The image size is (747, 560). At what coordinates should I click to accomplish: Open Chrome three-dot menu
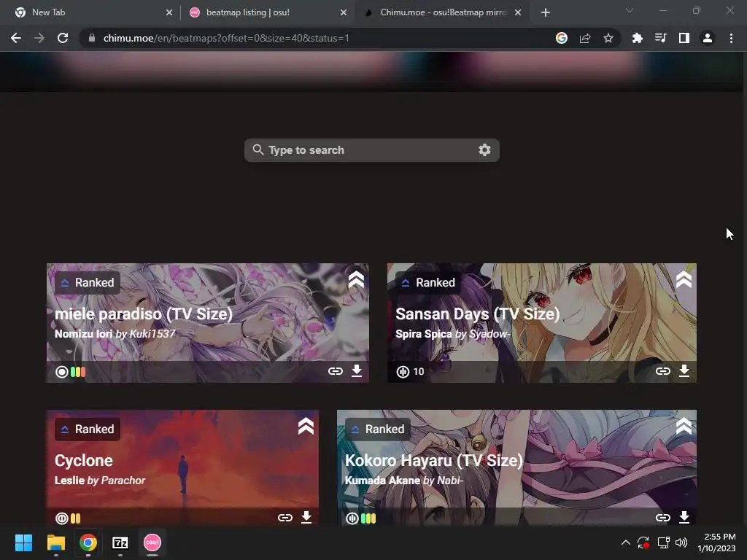pyautogui.click(x=731, y=38)
